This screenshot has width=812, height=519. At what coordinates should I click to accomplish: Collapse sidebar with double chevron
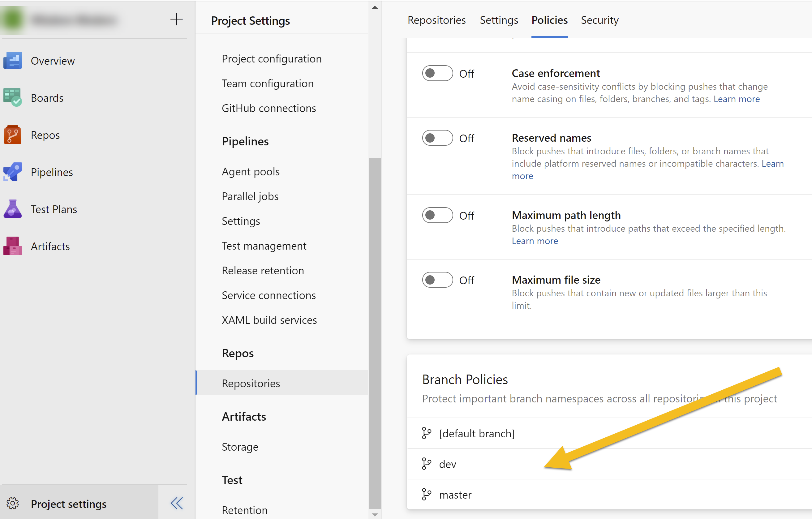176,504
